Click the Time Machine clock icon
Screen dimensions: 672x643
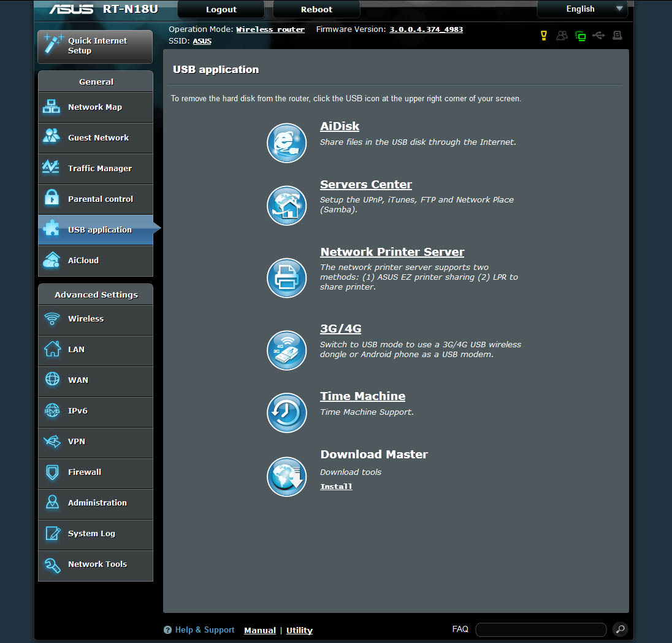pos(286,413)
